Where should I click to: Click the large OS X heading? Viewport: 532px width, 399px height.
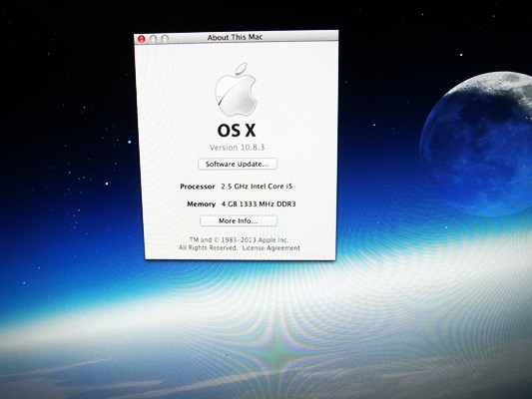[237, 131]
